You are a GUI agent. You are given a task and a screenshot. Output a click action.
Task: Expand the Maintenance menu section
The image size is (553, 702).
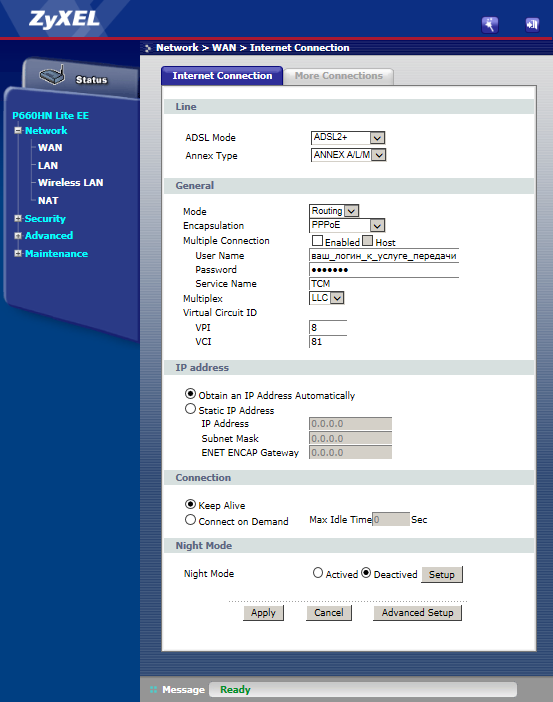click(x=18, y=253)
